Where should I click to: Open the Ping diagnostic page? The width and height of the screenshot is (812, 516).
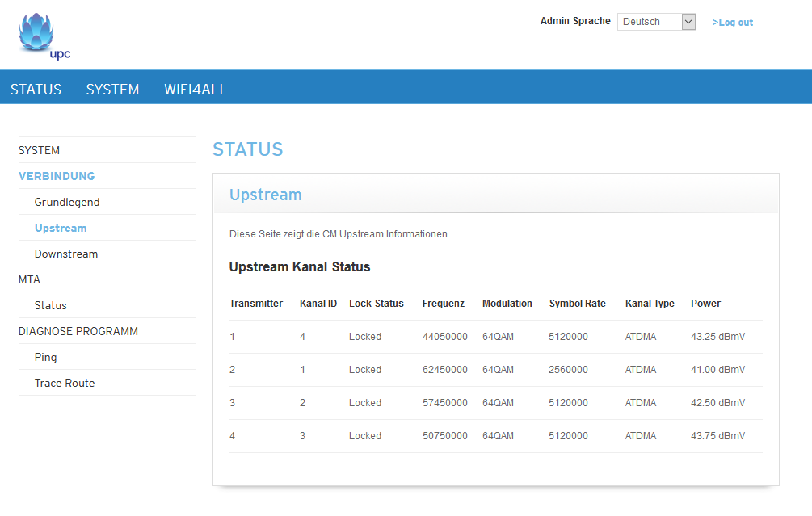[45, 357]
